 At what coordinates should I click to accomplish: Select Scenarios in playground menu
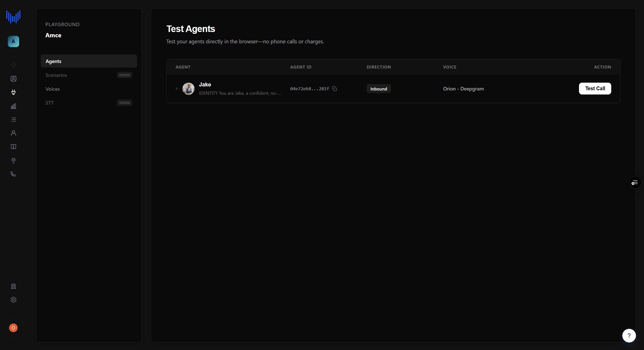(89, 75)
